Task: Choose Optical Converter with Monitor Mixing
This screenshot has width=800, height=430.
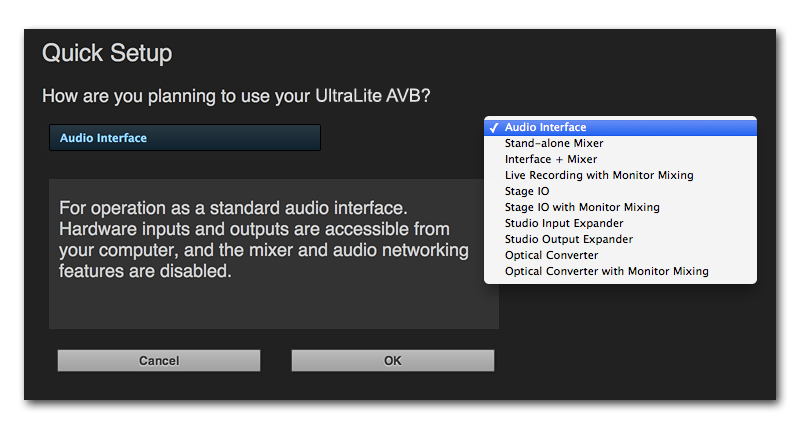Action: click(606, 271)
